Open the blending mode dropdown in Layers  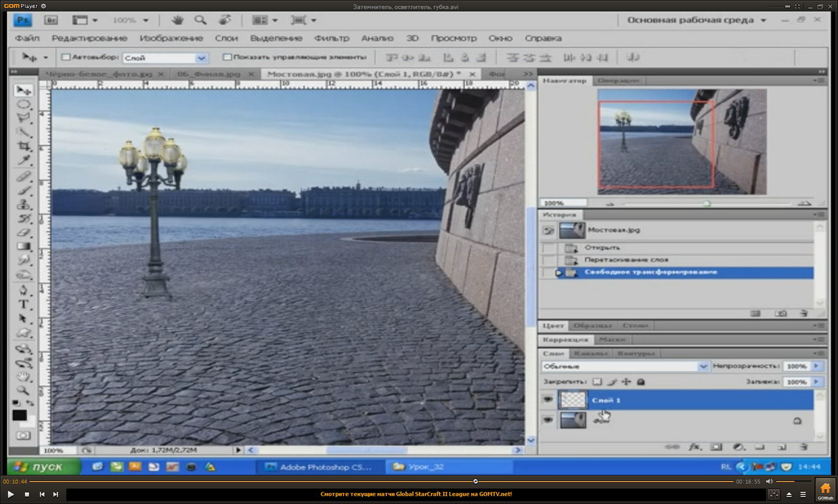point(704,367)
